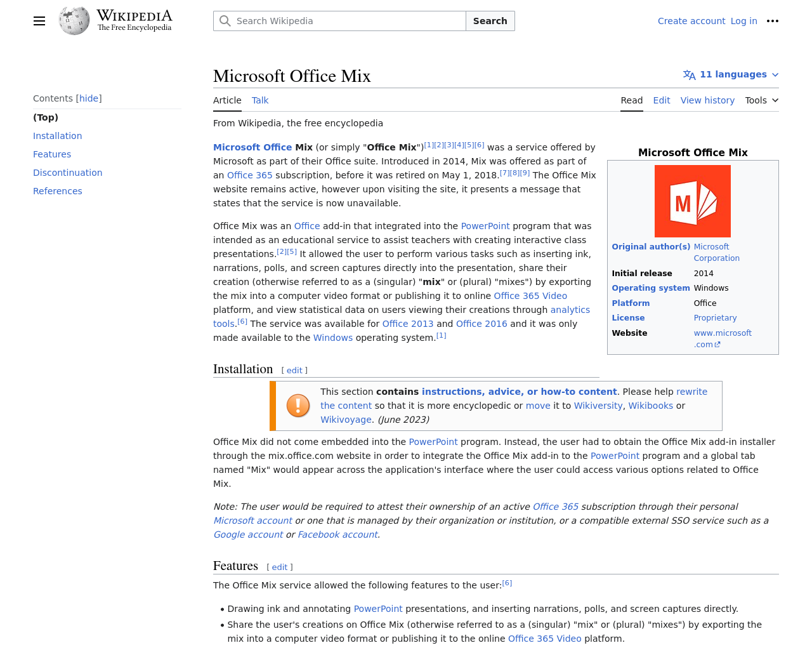Open Google account link in note
This screenshot has width=812, height=650.
[248, 534]
